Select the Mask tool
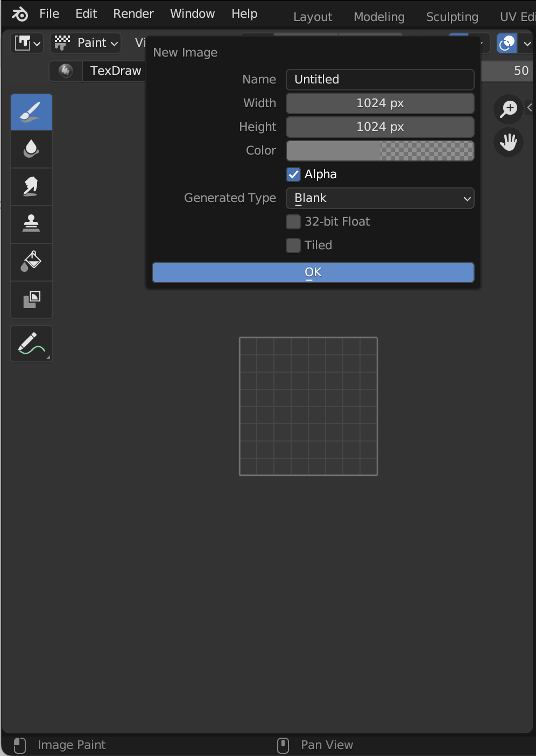This screenshot has height=756, width=536. coord(31,300)
